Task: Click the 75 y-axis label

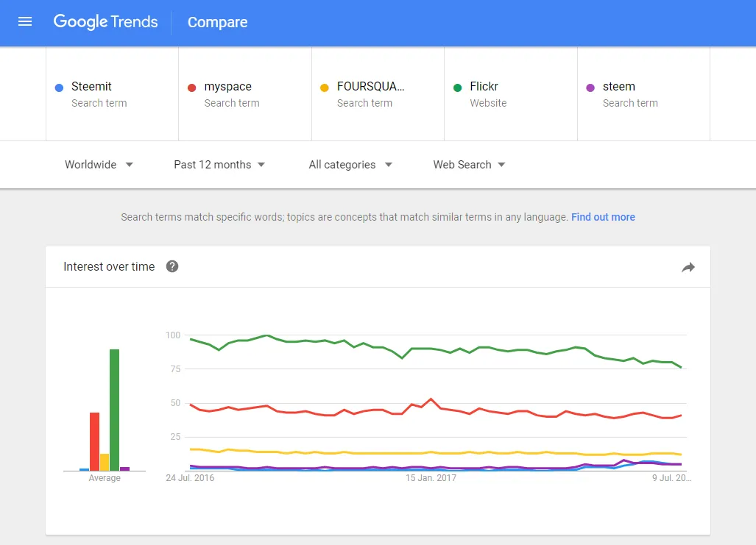Action: (175, 369)
